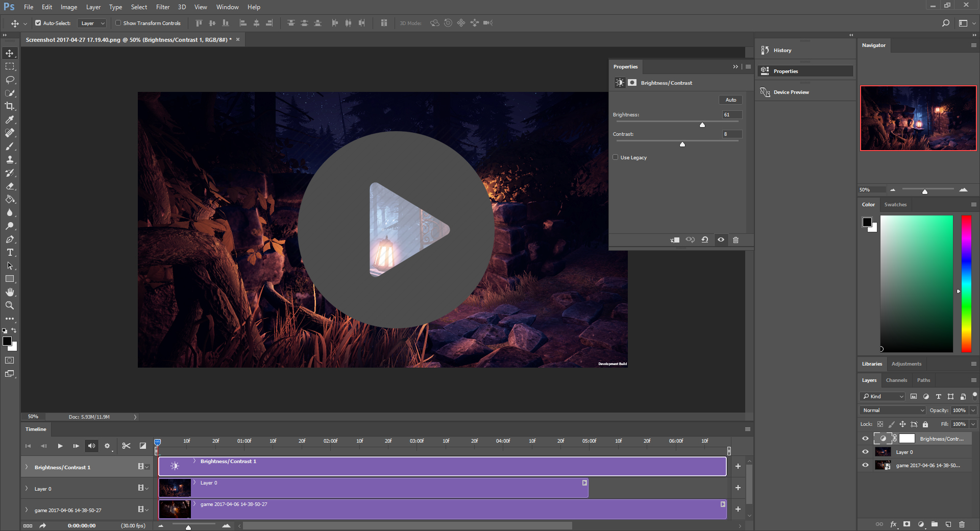
Task: Select the Crop tool
Action: [x=10, y=106]
